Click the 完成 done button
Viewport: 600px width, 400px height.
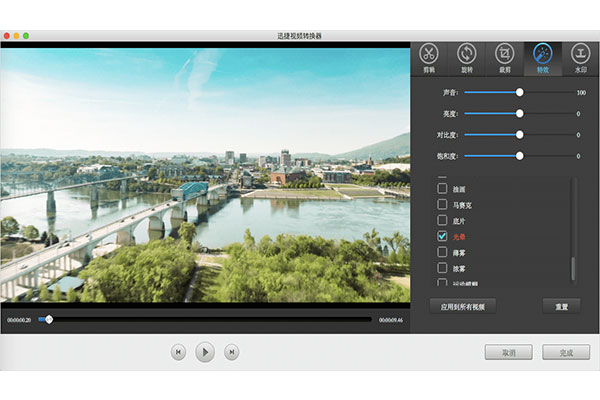566,352
